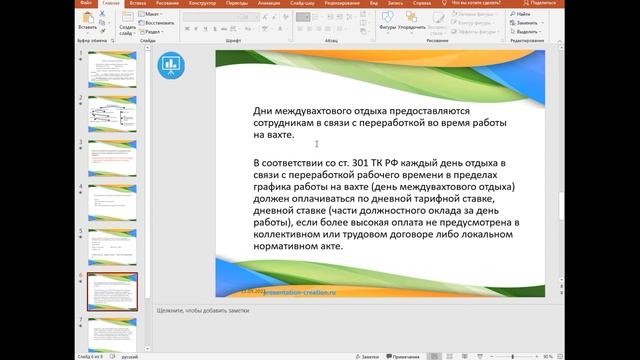Expand the Выделить select dropdown
Screen dimensions: 640x360
pyautogui.click(x=526, y=31)
